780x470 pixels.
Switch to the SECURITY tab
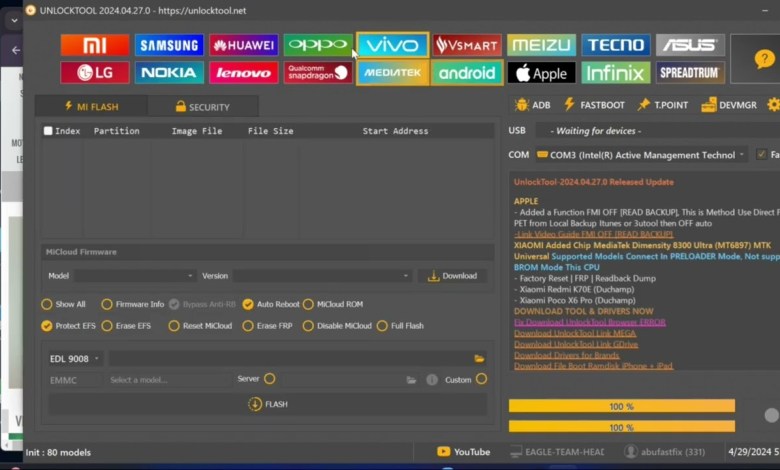pos(202,106)
